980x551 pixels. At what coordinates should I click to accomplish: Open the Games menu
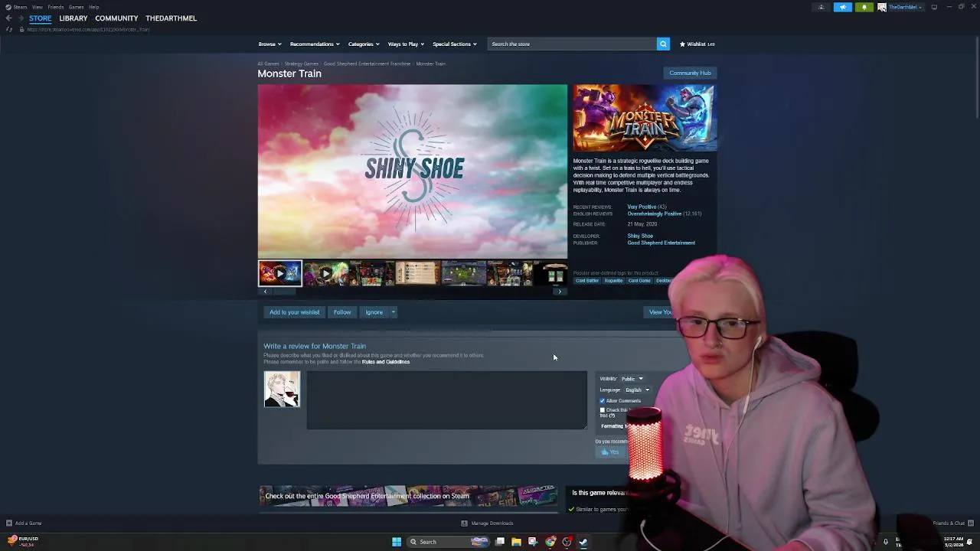(76, 7)
